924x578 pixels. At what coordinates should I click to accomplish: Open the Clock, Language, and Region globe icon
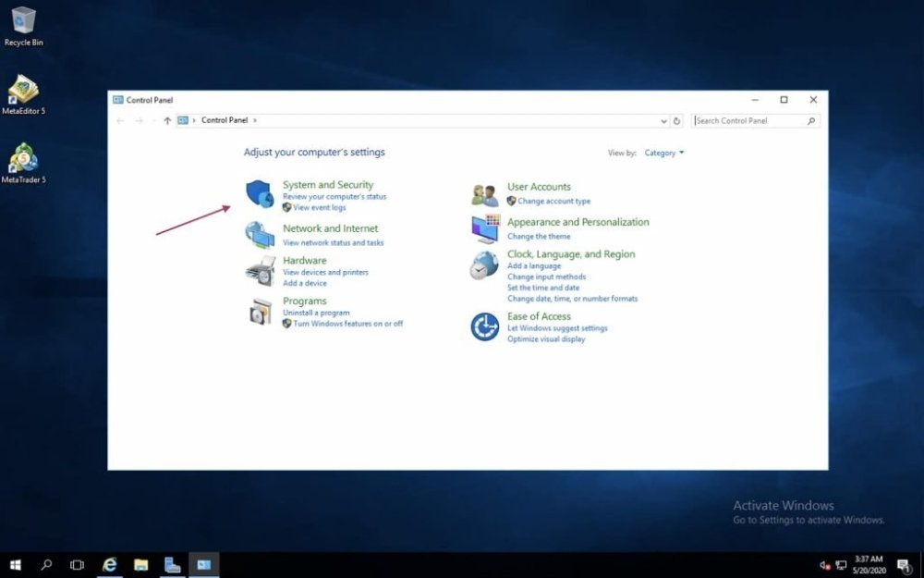(484, 264)
